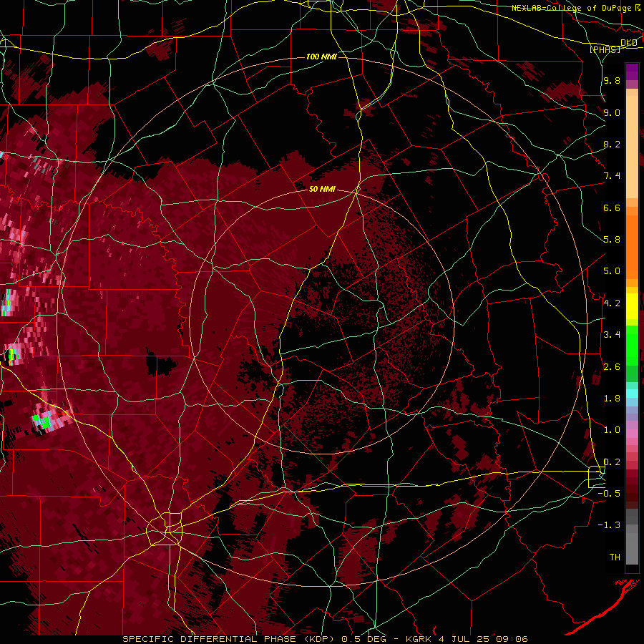
Task: Click the 1.0 value on the scale
Action: 612,430
